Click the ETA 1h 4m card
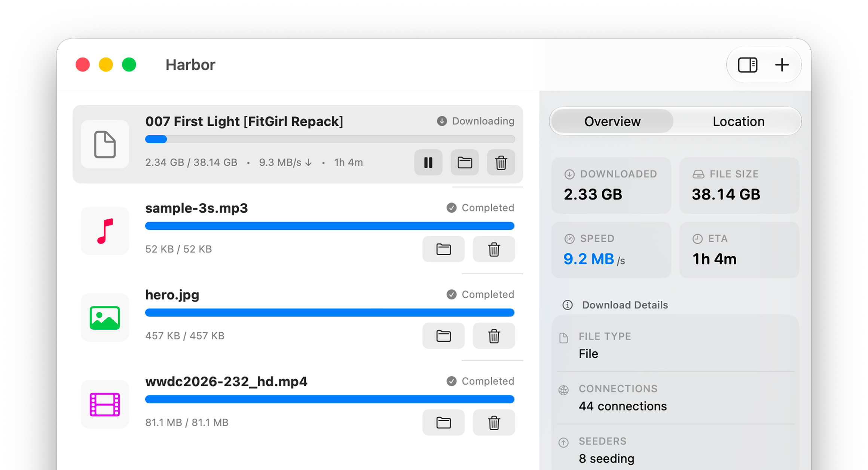The width and height of the screenshot is (868, 470). click(x=739, y=250)
